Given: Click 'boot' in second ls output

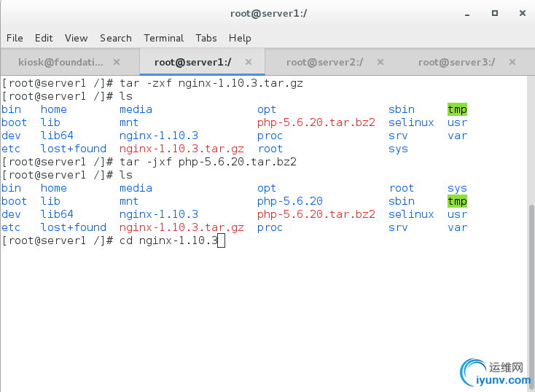Looking at the screenshot, I should (x=14, y=201).
